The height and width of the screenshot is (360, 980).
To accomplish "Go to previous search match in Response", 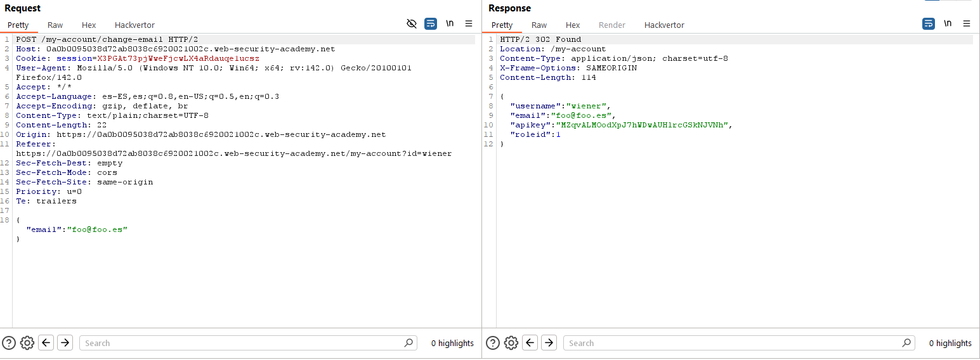I will (530, 343).
